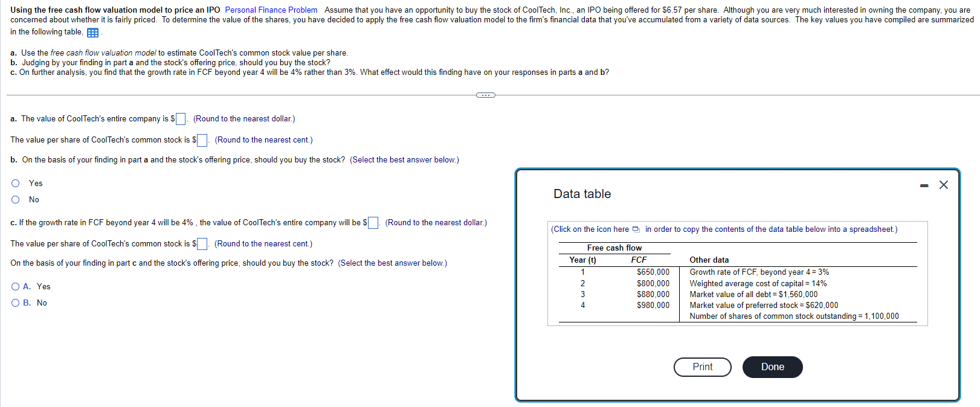Click value per share input in part c
This screenshot has width=980, height=407.
[x=202, y=244]
